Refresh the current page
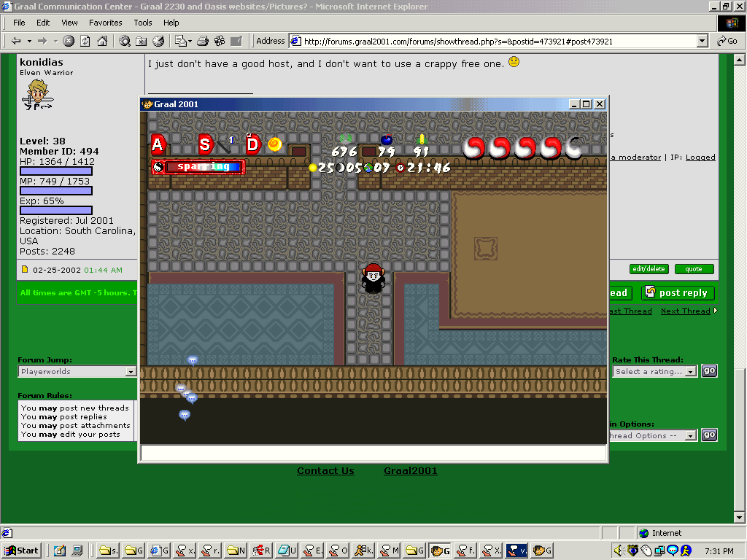This screenshot has width=747, height=560. 85,41
